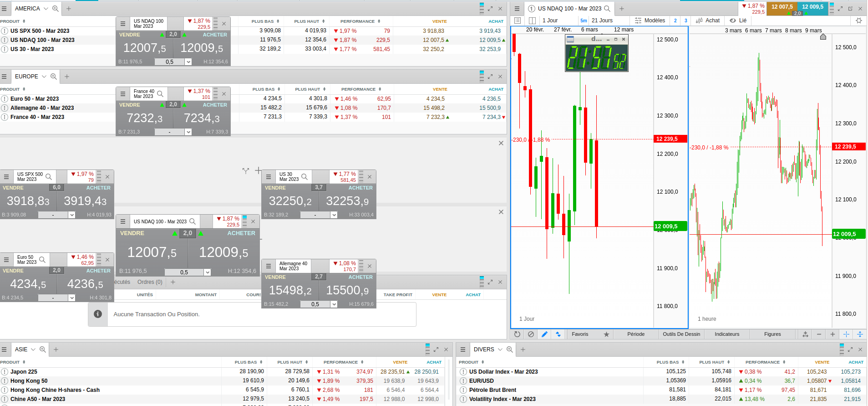The height and width of the screenshot is (406, 868).
Task: Expand the EUROPE watchlist dropdown
Action: 44,77
